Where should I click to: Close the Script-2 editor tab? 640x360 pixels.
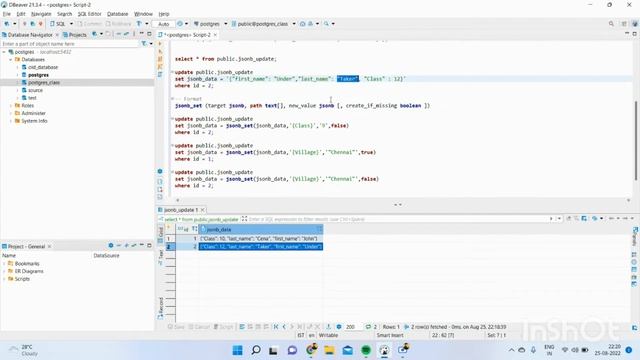pyautogui.click(x=215, y=35)
